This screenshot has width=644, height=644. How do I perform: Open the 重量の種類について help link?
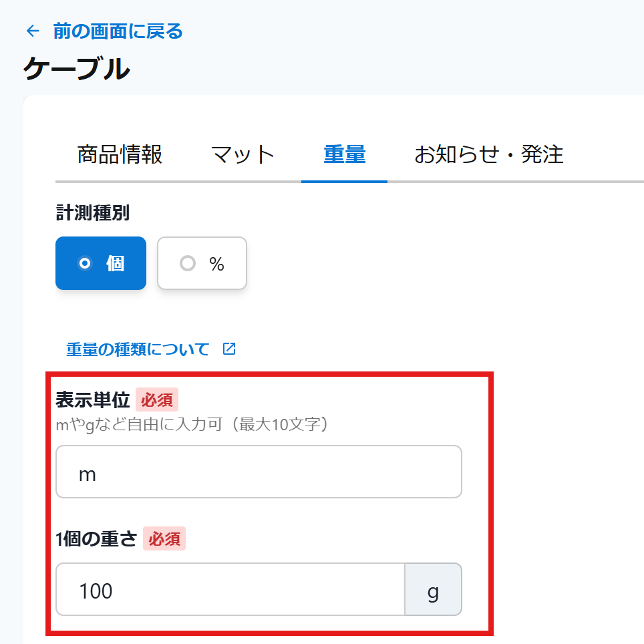click(x=138, y=349)
